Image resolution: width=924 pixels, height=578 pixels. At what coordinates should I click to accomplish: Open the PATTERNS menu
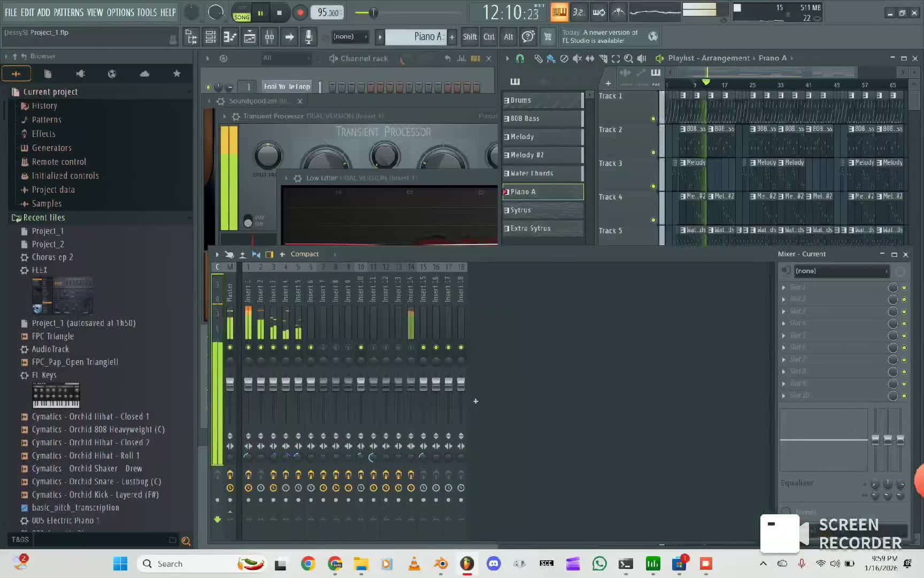click(x=69, y=12)
